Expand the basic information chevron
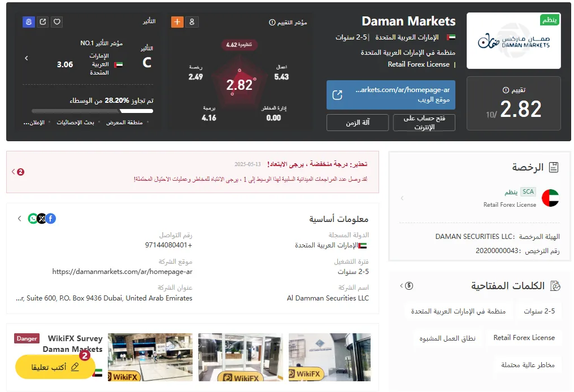This screenshot has width=574, height=392. (19, 219)
